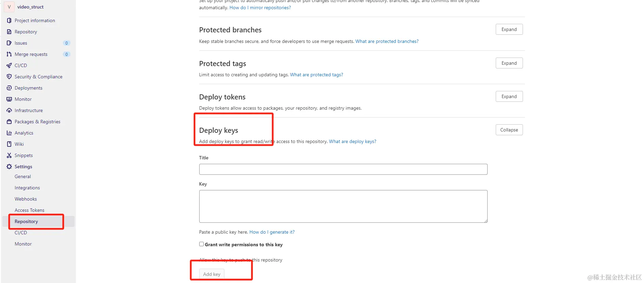The height and width of the screenshot is (283, 644).
Task: Click the Key text area
Action: click(343, 206)
